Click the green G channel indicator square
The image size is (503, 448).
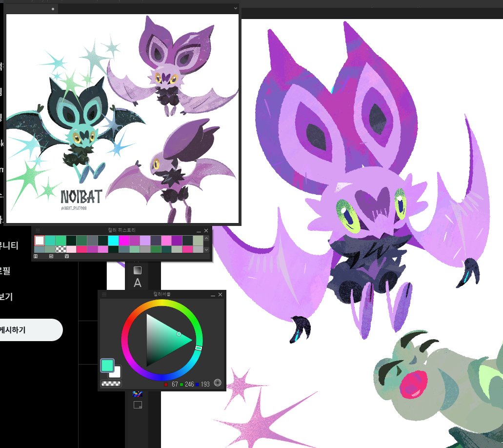point(181,384)
